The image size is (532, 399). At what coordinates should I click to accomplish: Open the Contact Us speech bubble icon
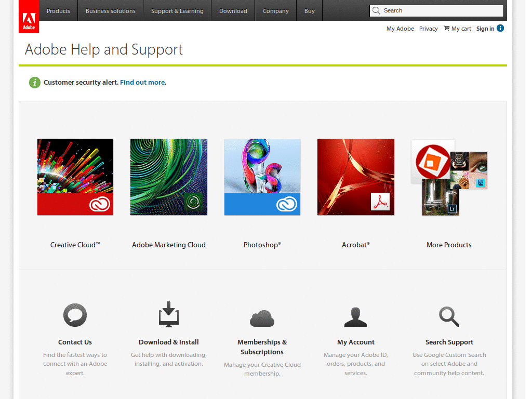coord(75,315)
